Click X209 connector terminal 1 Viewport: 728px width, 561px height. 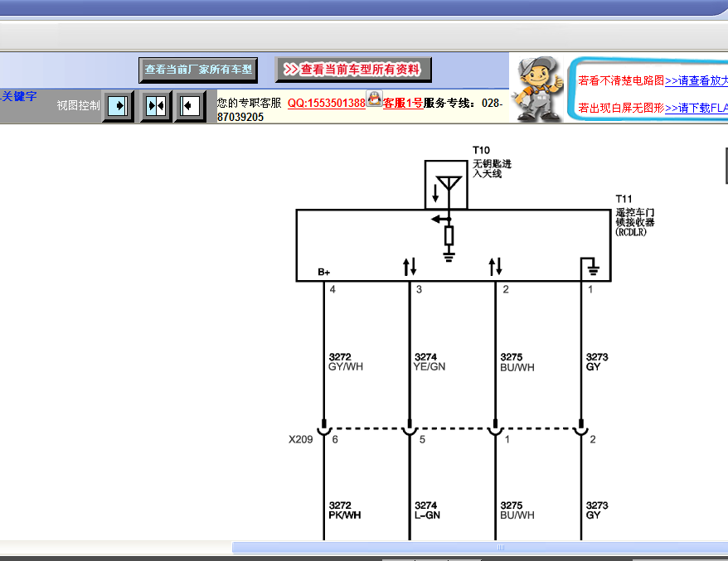(x=495, y=428)
